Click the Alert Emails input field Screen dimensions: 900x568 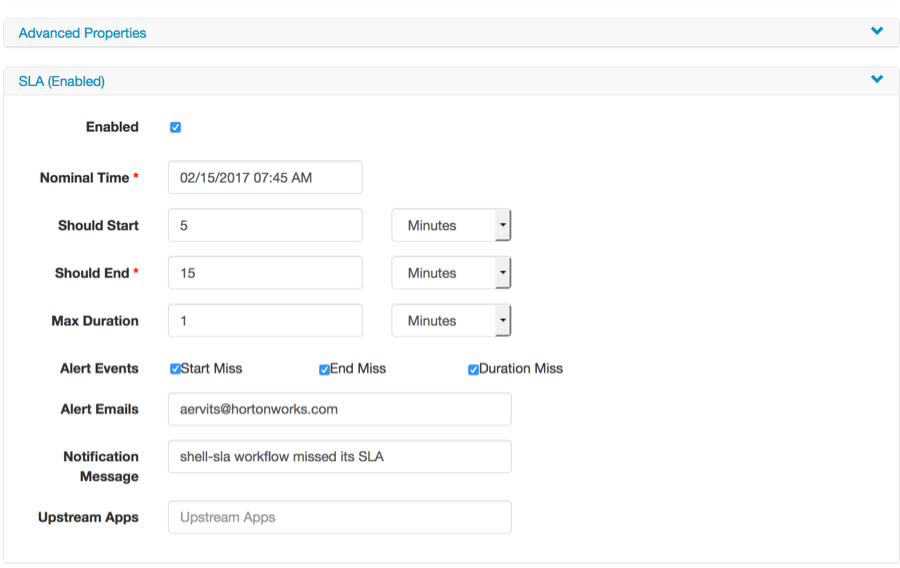tap(340, 409)
